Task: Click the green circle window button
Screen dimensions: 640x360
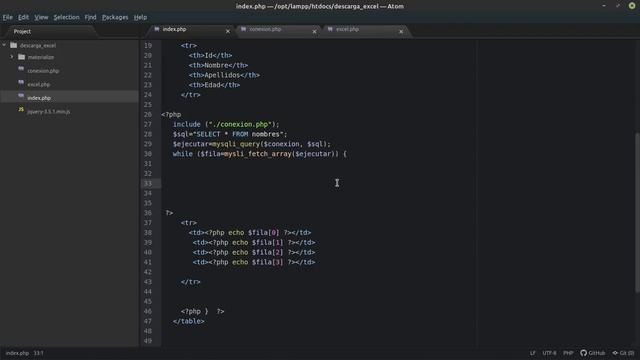Action: (x=632, y=6)
